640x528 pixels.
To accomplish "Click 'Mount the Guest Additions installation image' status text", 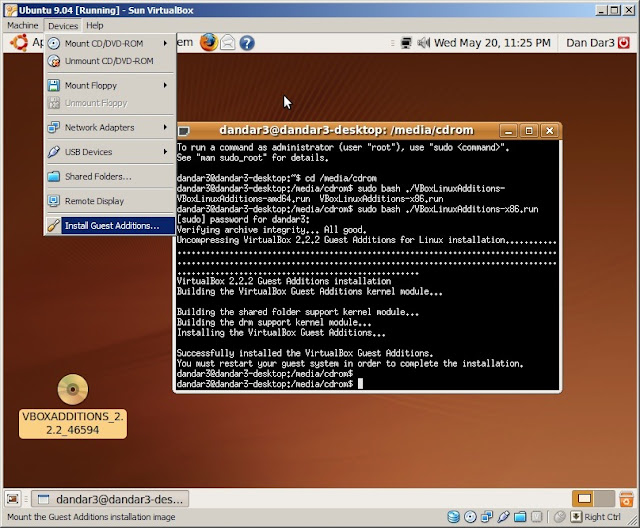I will tap(91, 517).
